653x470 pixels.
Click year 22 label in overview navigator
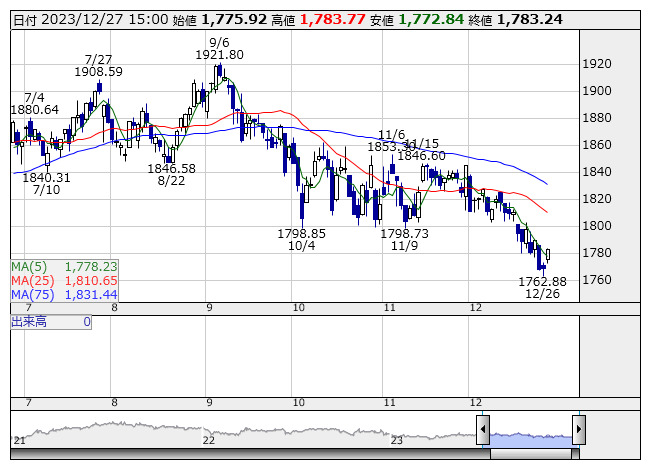pos(209,440)
